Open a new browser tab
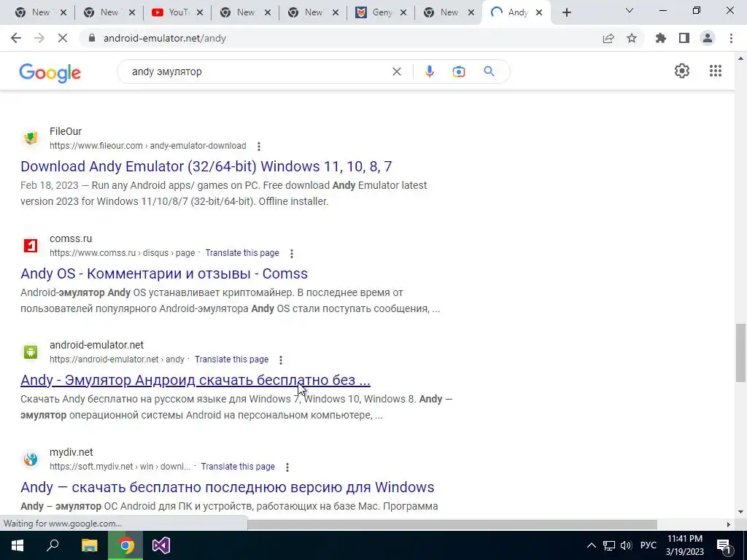 (x=566, y=13)
